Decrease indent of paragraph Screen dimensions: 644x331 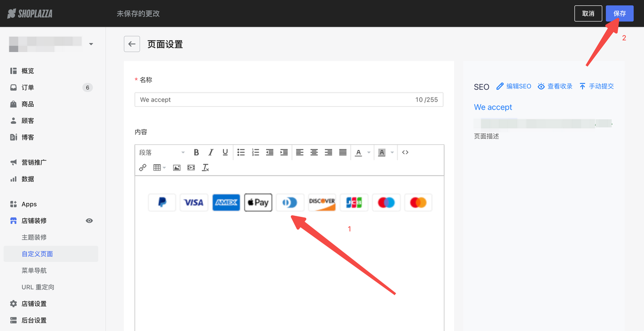click(270, 152)
